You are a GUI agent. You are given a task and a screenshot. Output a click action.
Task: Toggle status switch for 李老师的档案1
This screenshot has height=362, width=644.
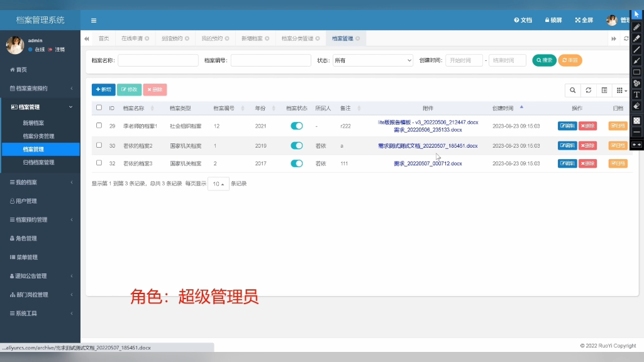coord(297,126)
